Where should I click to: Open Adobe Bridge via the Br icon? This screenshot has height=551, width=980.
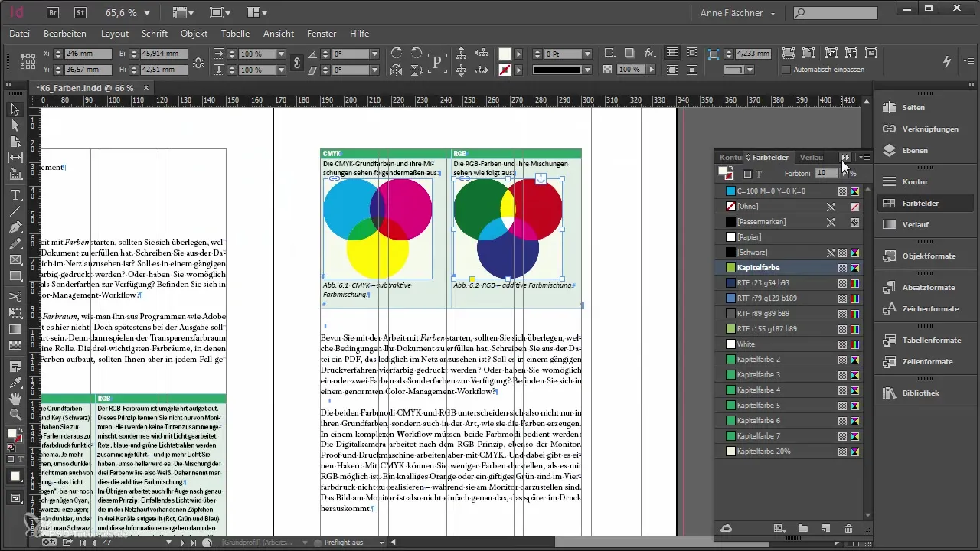coord(54,12)
